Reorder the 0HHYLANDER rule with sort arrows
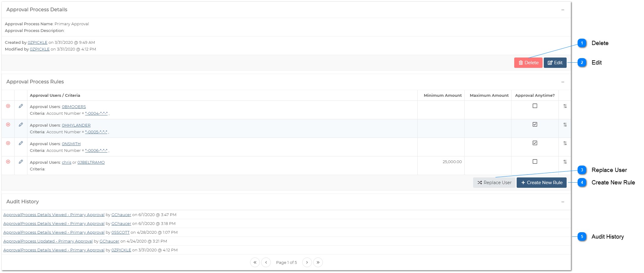644x273 pixels. point(565,124)
